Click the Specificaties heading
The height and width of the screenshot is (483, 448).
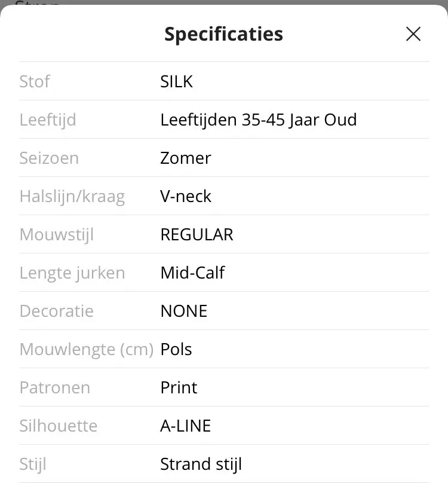pyautogui.click(x=223, y=34)
